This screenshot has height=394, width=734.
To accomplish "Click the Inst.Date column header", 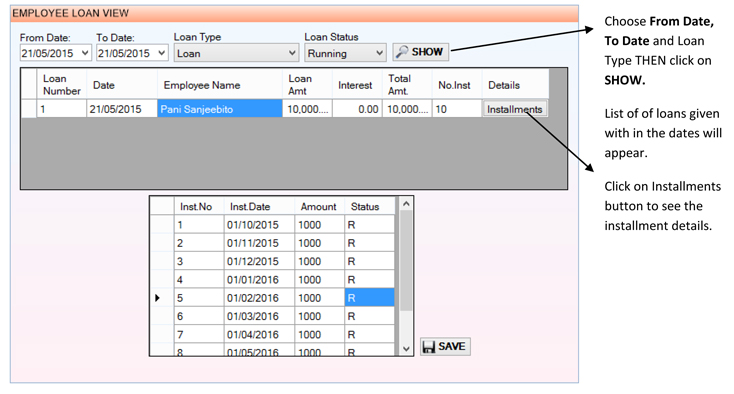I will 259,206.
